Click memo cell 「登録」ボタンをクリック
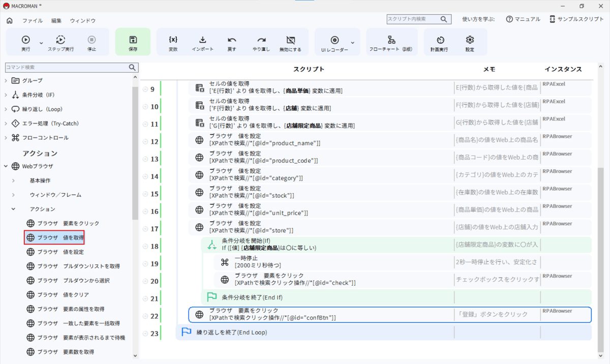Image resolution: width=610 pixels, height=364 pixels. (497, 315)
